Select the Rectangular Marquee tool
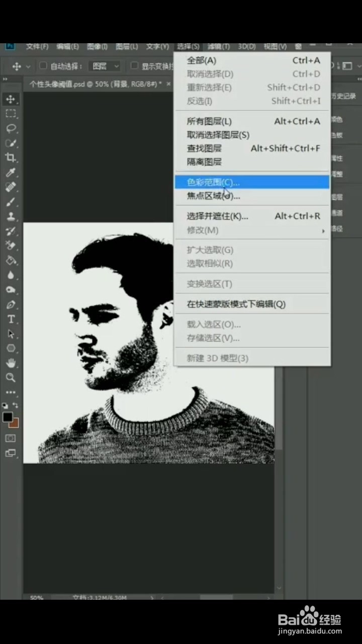 [x=11, y=114]
